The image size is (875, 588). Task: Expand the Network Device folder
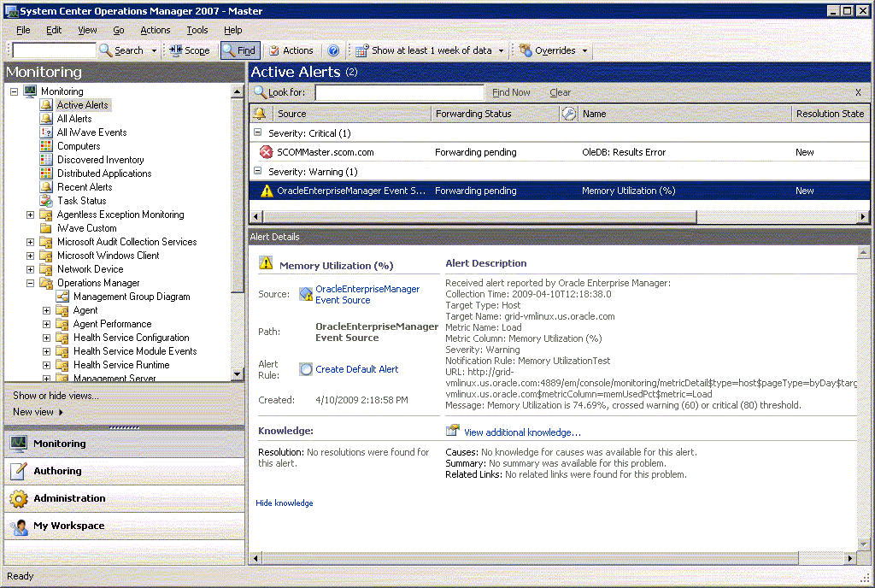point(31,269)
